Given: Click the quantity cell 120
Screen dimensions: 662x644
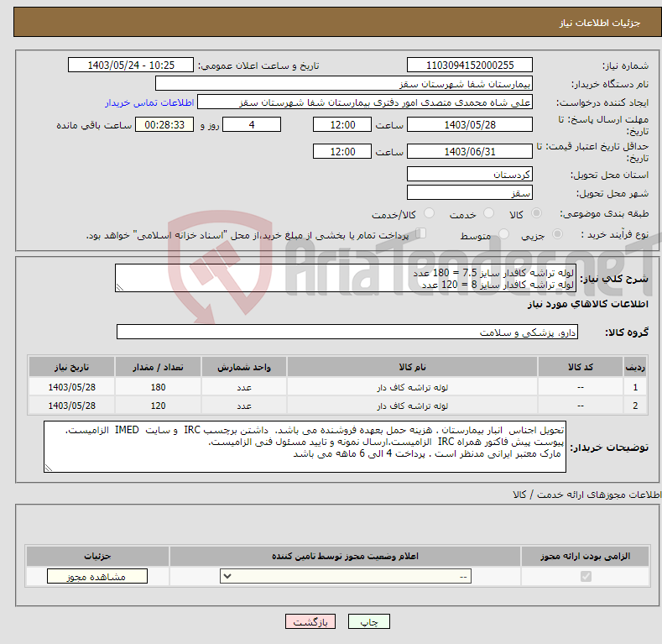Looking at the screenshot, I should tap(158, 406).
